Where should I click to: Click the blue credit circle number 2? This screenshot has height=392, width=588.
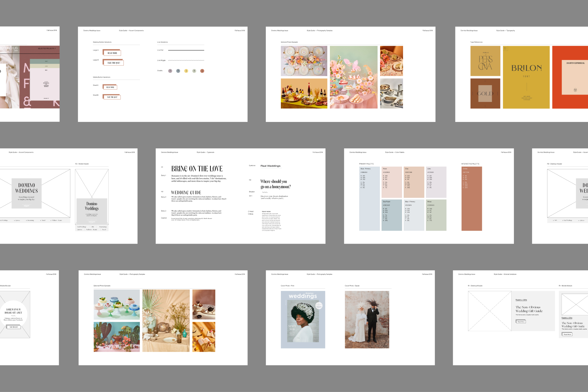click(x=178, y=71)
